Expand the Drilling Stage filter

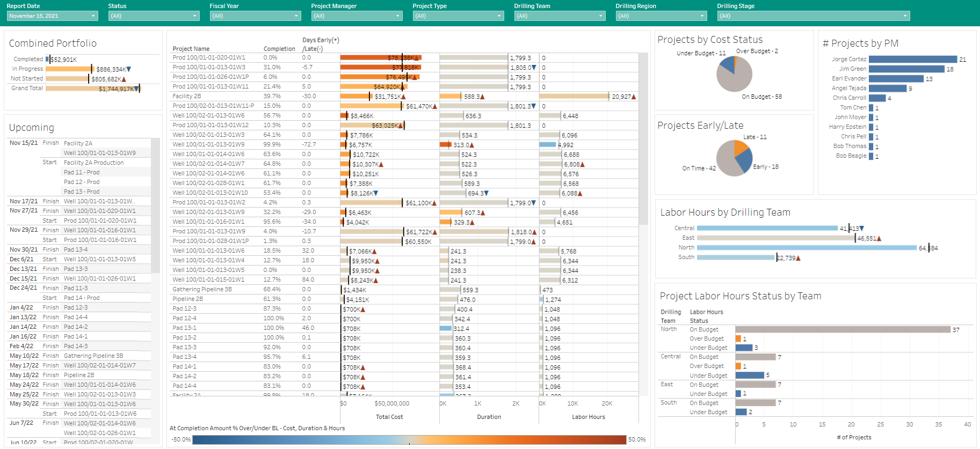pos(813,16)
